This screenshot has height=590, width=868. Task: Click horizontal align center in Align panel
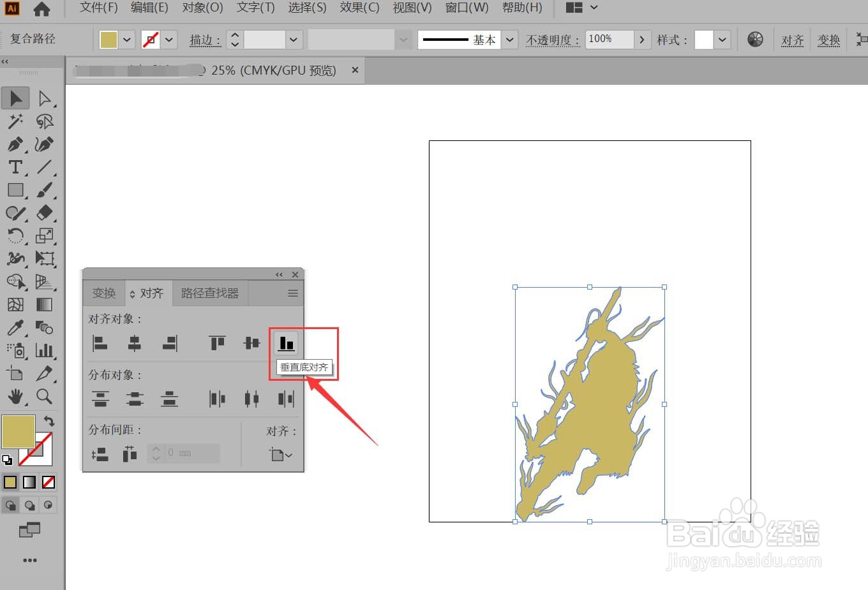[134, 344]
